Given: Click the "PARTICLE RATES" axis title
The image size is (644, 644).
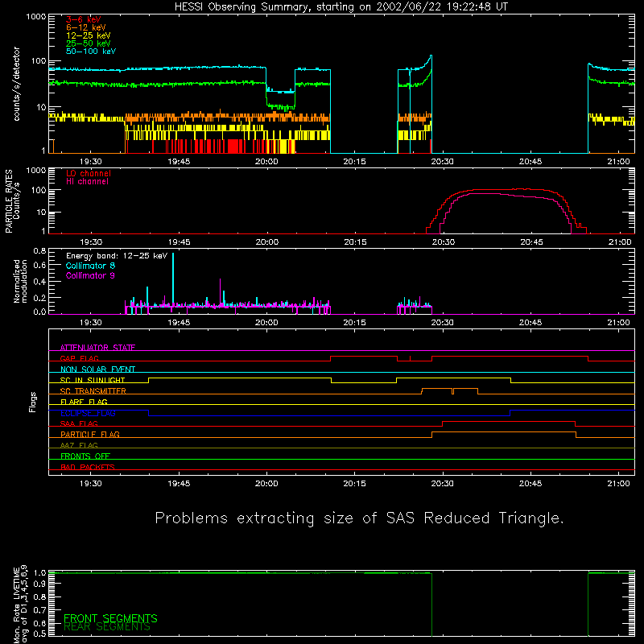Looking at the screenshot, I should (9, 201).
